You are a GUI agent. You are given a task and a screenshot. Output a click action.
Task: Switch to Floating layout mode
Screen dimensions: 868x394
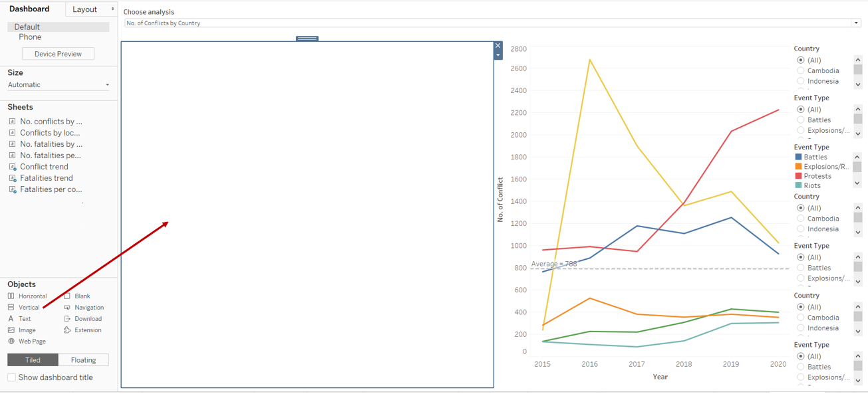pyautogui.click(x=83, y=360)
